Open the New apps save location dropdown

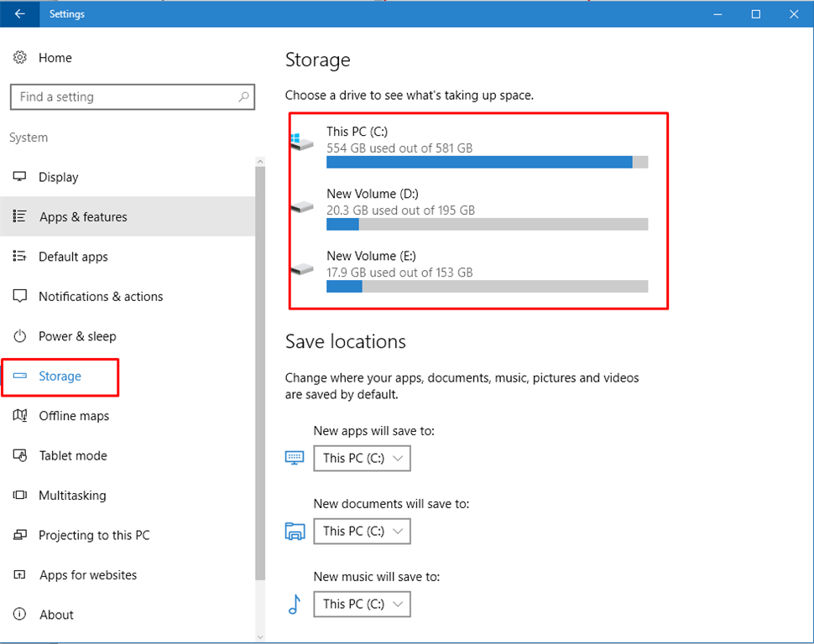pyautogui.click(x=362, y=458)
